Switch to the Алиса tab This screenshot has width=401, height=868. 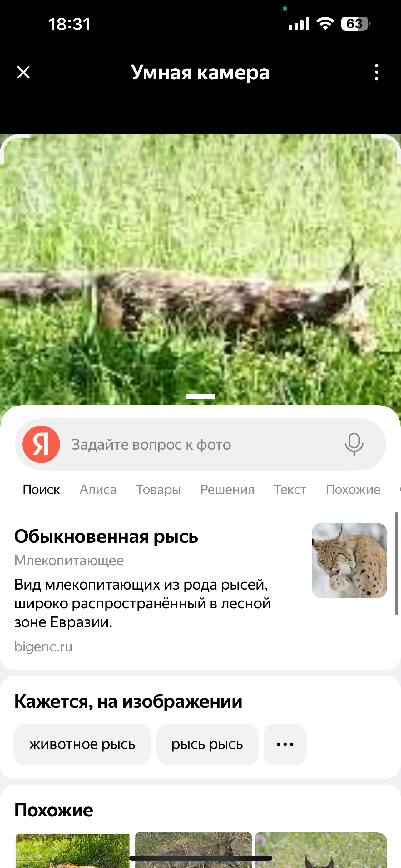[98, 490]
